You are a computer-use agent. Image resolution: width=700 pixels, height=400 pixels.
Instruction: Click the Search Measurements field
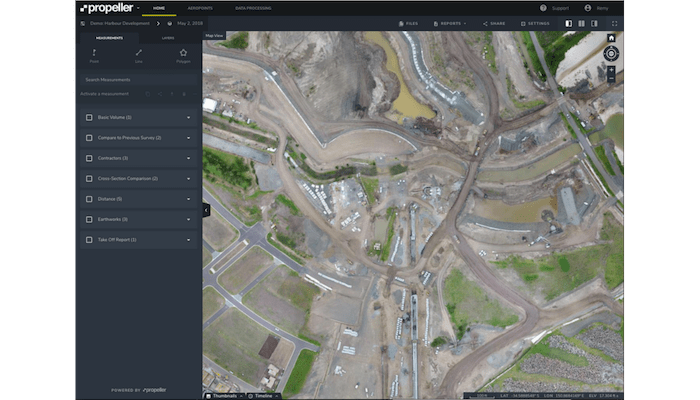139,79
